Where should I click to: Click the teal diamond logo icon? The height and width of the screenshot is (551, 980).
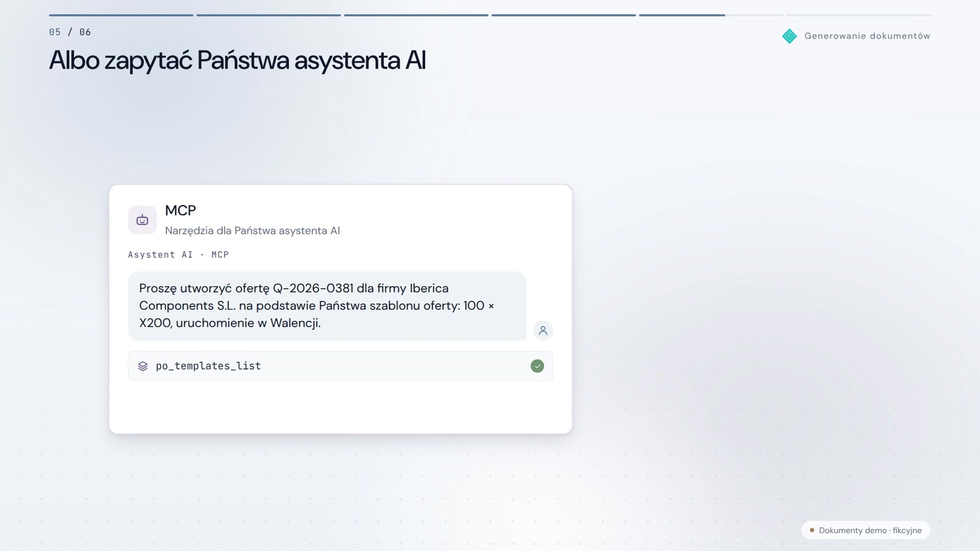tap(790, 36)
